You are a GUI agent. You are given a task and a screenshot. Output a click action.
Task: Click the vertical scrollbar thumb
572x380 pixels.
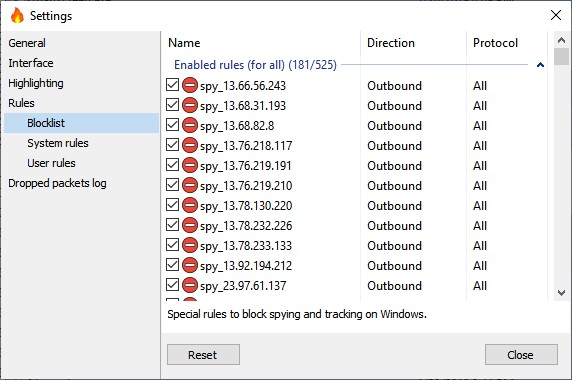pyautogui.click(x=561, y=57)
